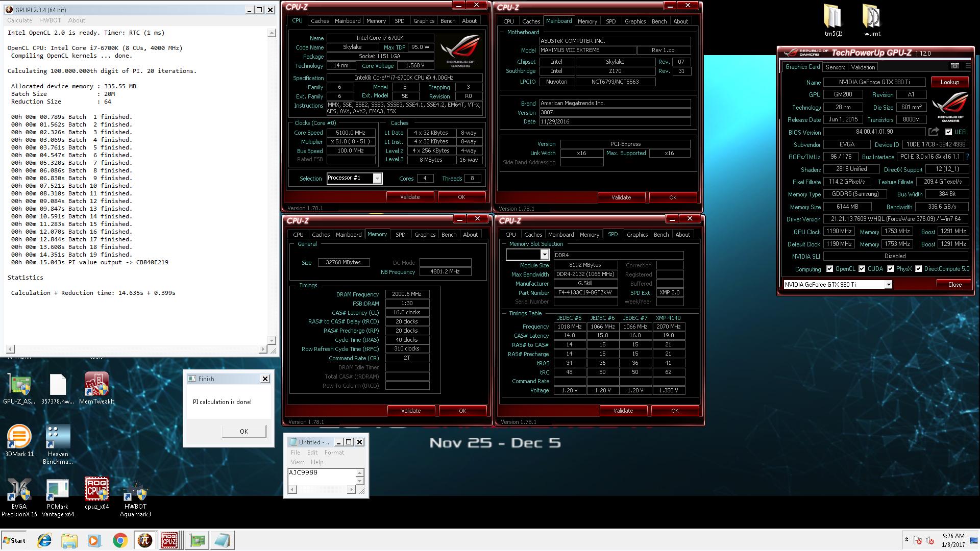
Task: Open the tm5(1) desktop folder icon
Action: [833, 21]
